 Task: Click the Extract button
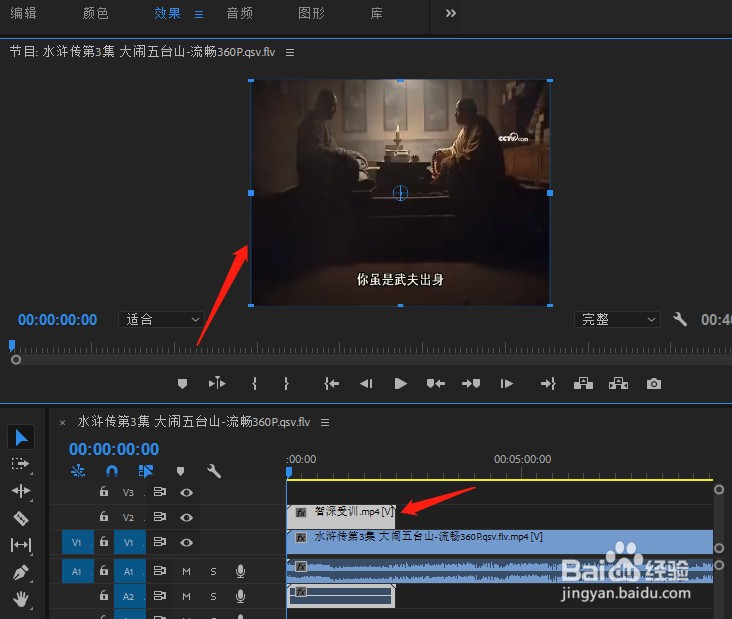(619, 384)
